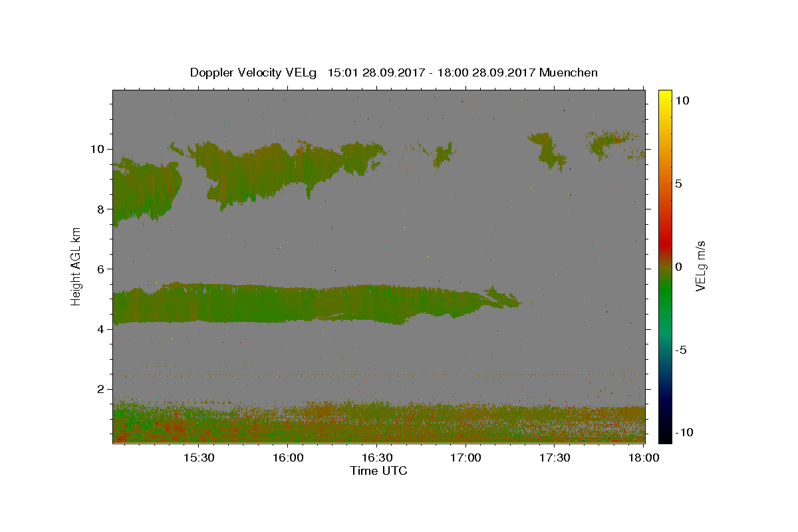Click the 16:30 time axis tick label

[x=376, y=458]
